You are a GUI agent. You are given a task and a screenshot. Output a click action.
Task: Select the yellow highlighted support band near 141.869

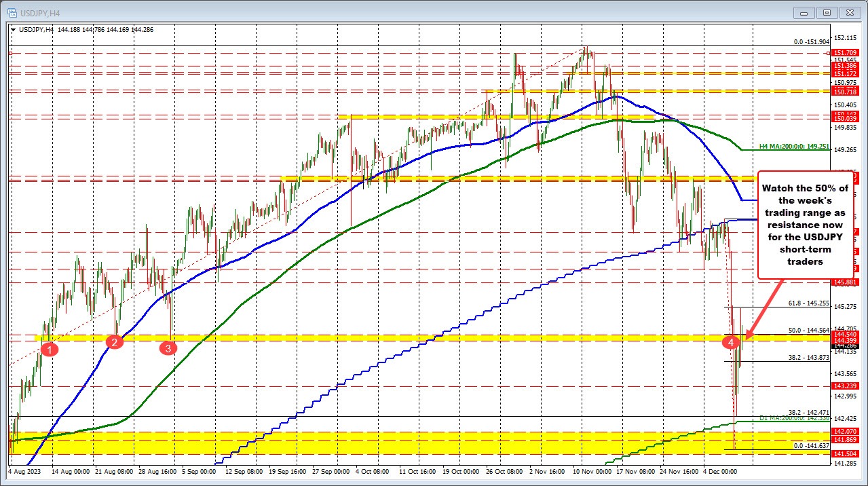click(407, 440)
